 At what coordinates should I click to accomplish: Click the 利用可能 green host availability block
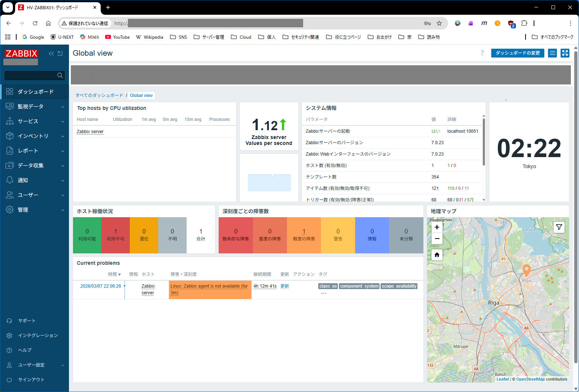(87, 235)
